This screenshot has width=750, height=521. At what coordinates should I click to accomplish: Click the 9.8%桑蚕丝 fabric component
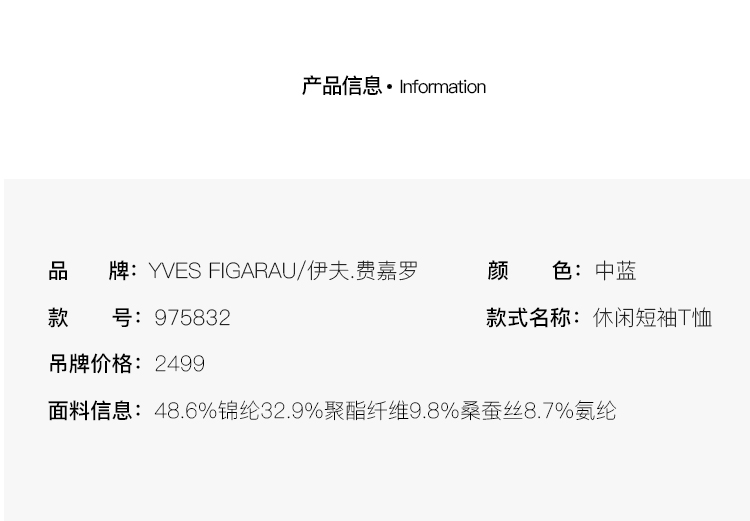[466, 411]
